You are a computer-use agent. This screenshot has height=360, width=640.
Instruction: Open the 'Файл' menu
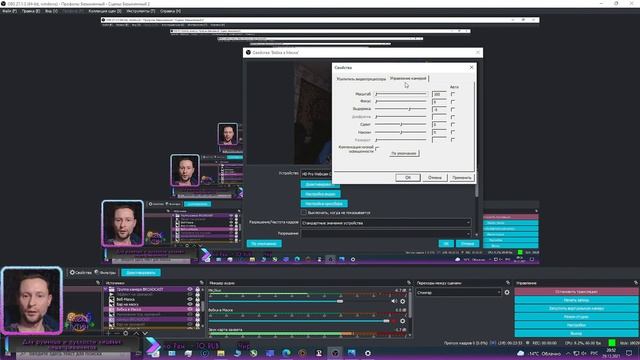click(9, 11)
